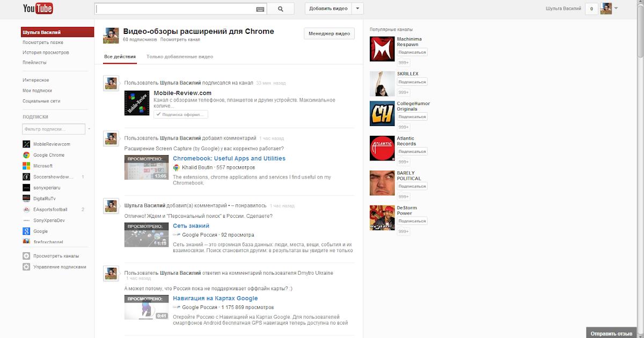
Task: Click the Soccershowdown subscription icon
Action: pos(26,177)
